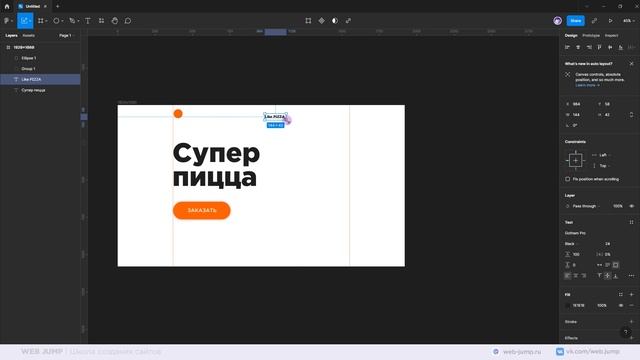Select the Move tool

pos(24,20)
